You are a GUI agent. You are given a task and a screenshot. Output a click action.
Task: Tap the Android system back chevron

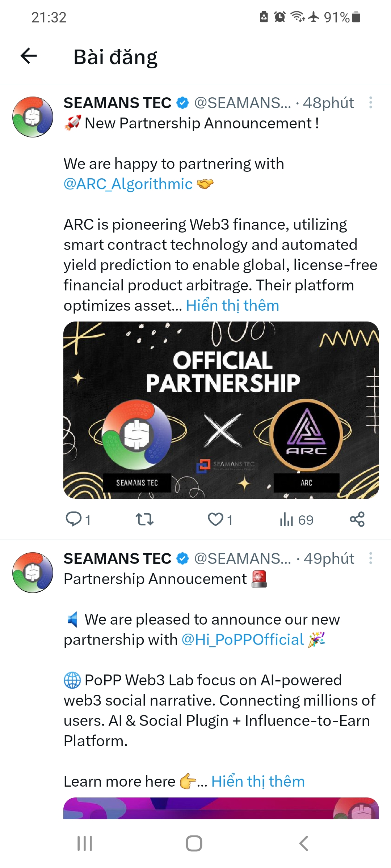(x=303, y=843)
